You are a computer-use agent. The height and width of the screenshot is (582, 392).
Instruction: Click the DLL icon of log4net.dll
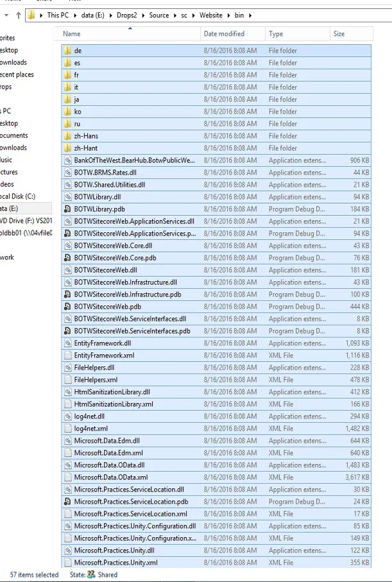tap(67, 416)
